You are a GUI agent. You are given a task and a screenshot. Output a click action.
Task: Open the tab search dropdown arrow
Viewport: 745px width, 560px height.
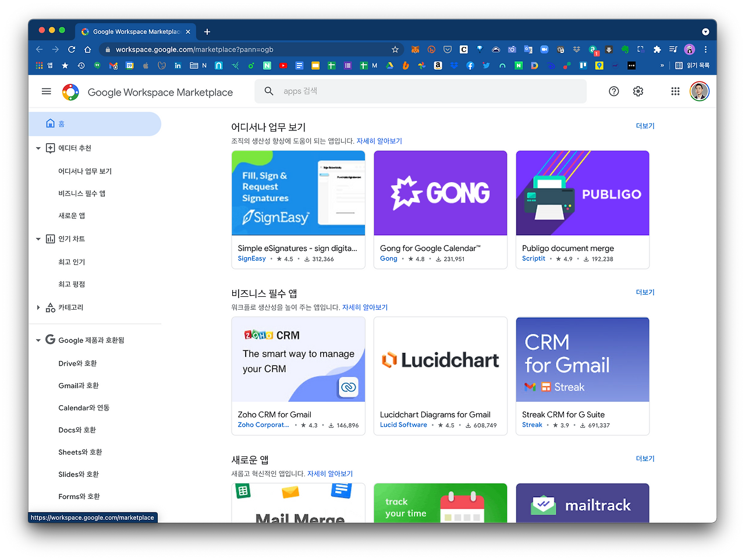(x=705, y=31)
